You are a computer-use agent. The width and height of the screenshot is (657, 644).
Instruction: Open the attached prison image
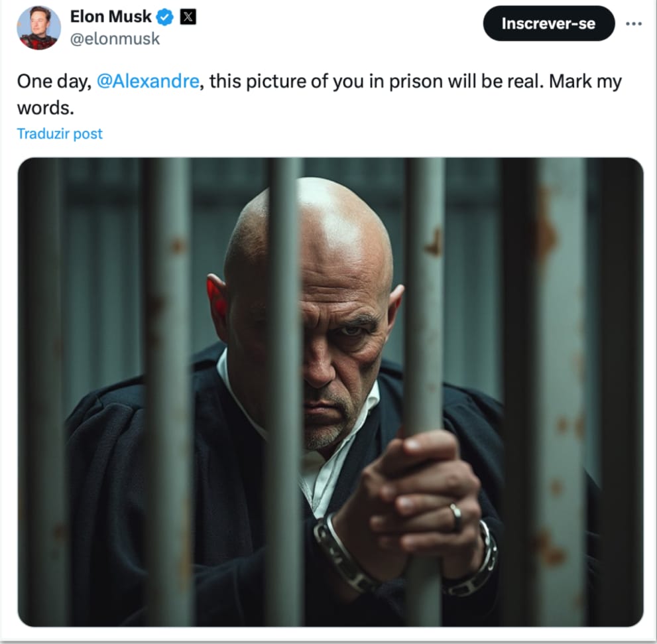click(x=330, y=392)
